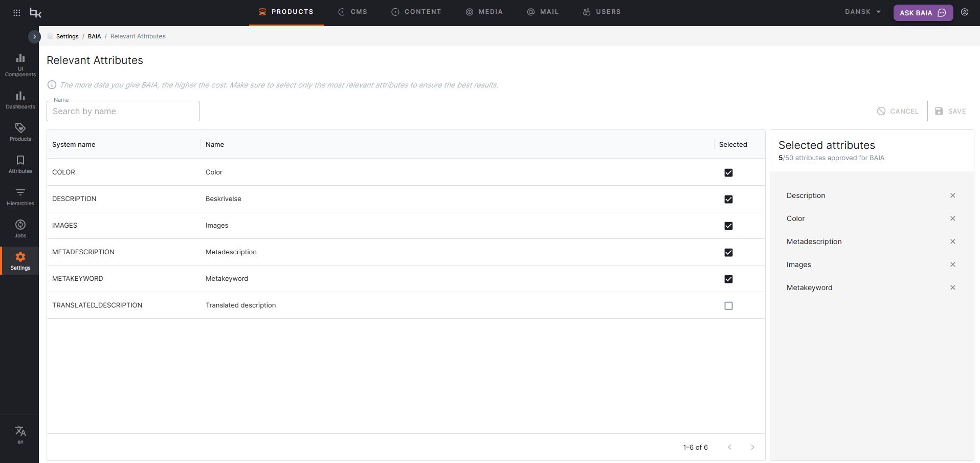This screenshot has width=980, height=463.
Task: Go to next page of attributes
Action: pos(752,448)
